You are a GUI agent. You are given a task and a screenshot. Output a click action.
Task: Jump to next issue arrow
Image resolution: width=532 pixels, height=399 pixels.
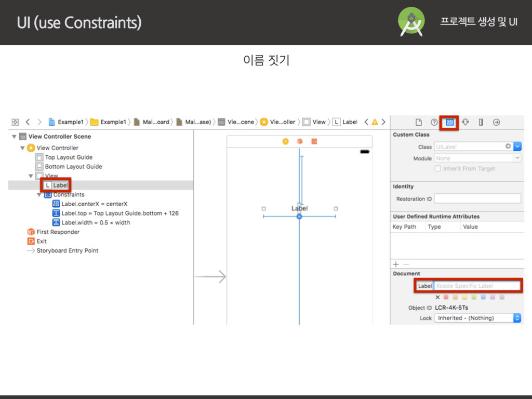pos(383,122)
